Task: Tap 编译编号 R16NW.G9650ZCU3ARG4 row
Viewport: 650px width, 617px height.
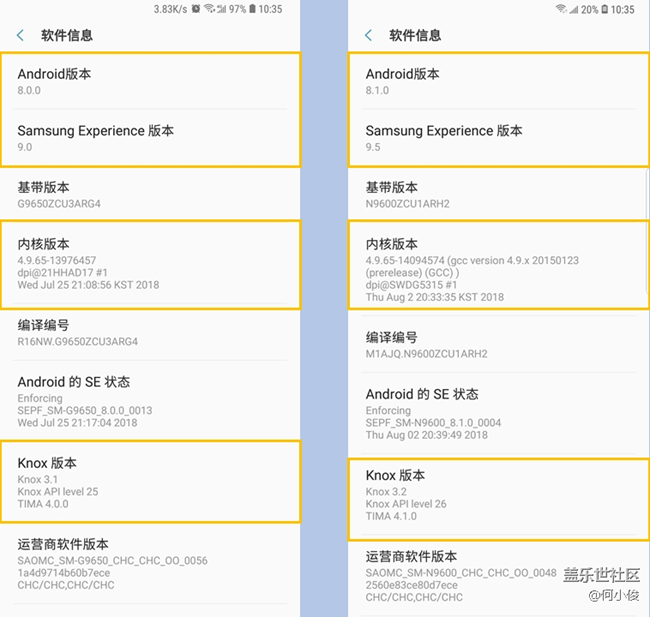Action: click(150, 334)
